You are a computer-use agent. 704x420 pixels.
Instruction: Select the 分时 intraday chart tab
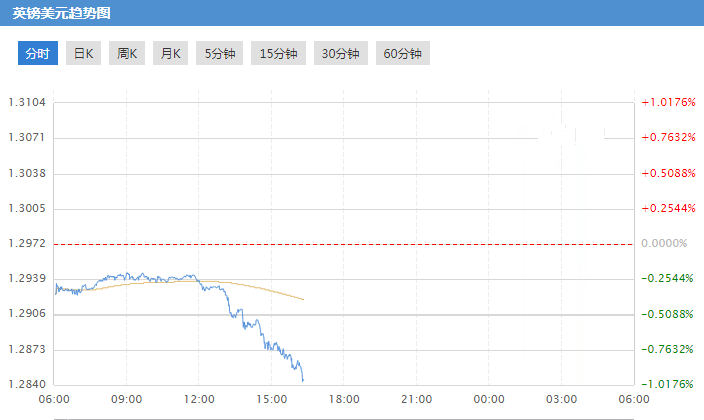click(37, 54)
